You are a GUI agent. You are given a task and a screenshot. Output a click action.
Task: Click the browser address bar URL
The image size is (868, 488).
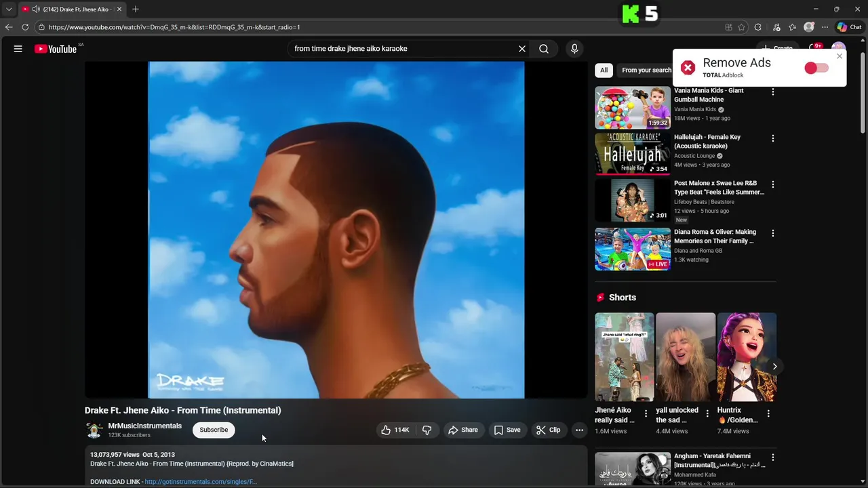coord(174,27)
